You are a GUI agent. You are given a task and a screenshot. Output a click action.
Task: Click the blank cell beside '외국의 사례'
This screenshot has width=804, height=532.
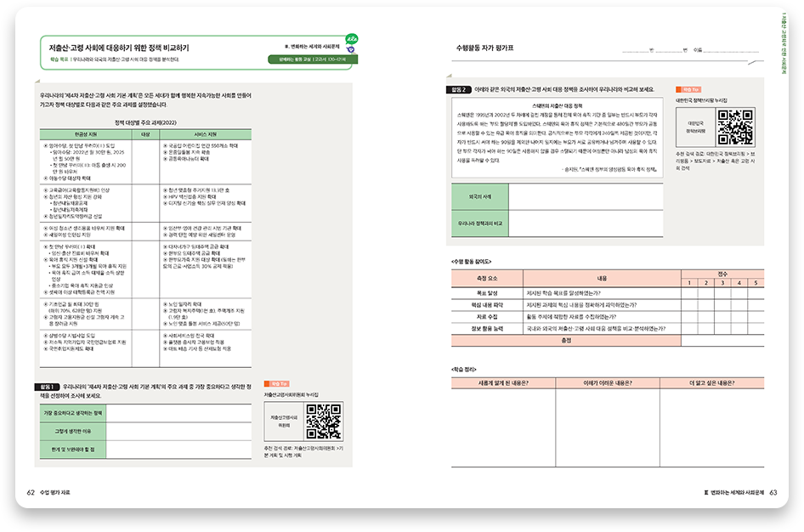pyautogui.click(x=586, y=197)
